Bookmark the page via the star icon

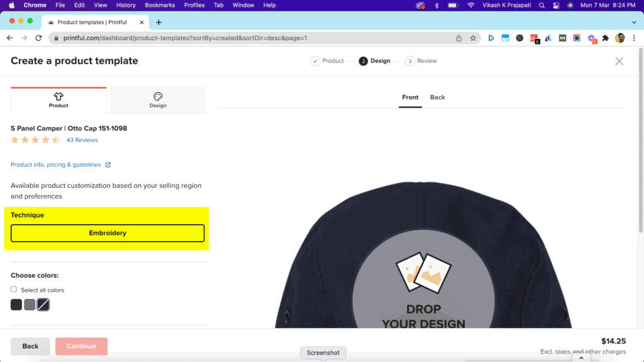point(473,38)
